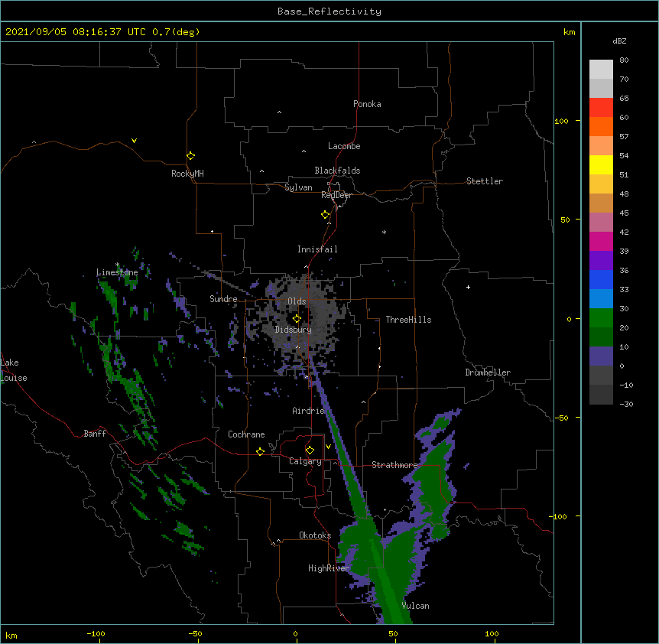The width and height of the screenshot is (659, 644).
Task: Click the asterisk marker above Limestone label
Action: tap(118, 265)
